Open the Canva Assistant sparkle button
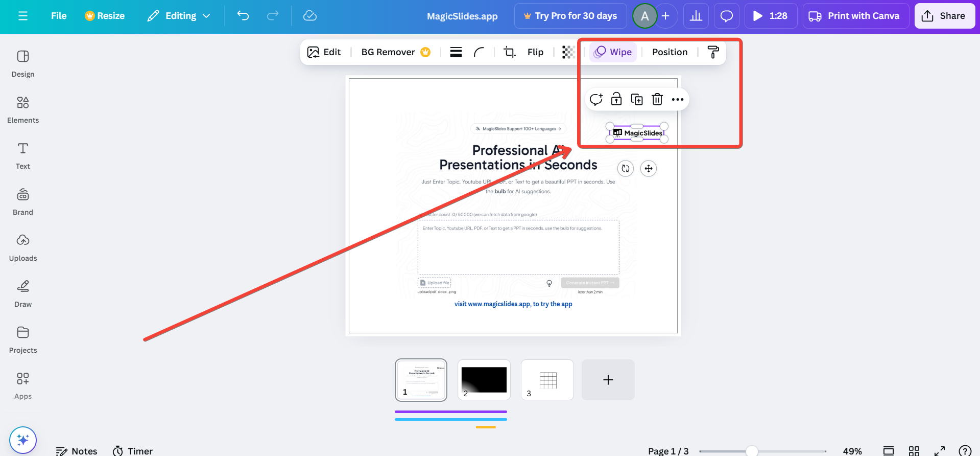Viewport: 980px width, 456px height. click(x=23, y=440)
